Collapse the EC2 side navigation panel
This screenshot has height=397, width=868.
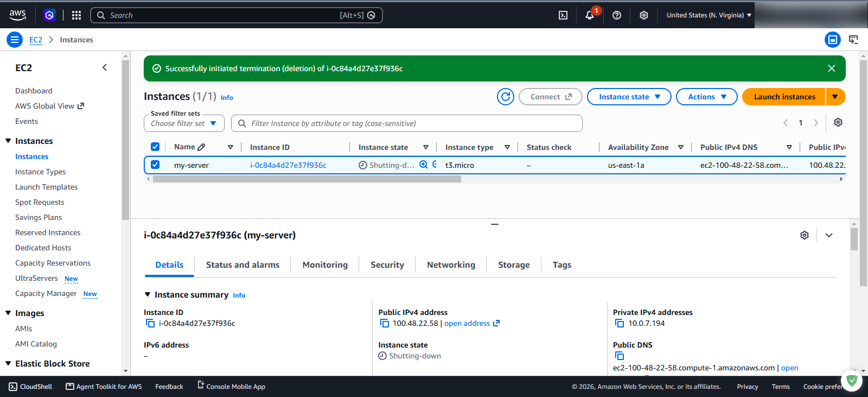coord(105,67)
